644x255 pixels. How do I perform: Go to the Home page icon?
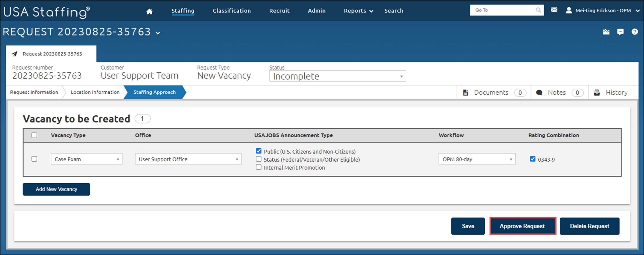(x=149, y=11)
